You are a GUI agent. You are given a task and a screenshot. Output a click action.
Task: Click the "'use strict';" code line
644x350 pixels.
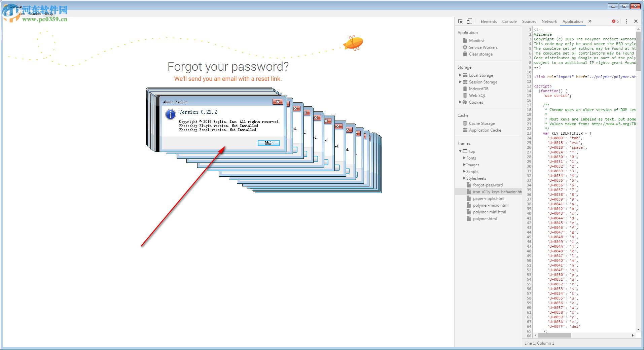[557, 96]
